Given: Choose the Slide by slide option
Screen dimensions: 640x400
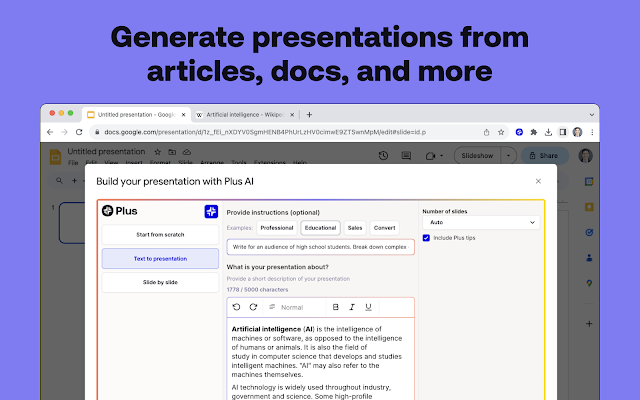Looking at the screenshot, I should pyautogui.click(x=160, y=282).
